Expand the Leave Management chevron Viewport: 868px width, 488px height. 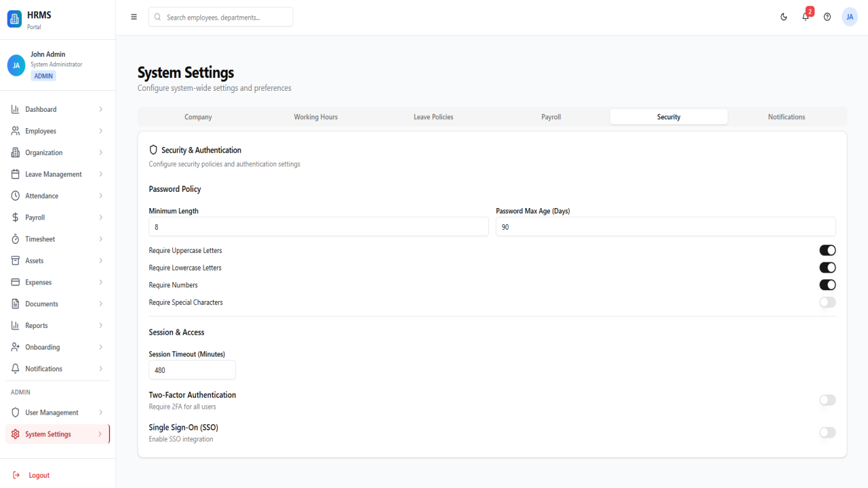click(x=100, y=174)
